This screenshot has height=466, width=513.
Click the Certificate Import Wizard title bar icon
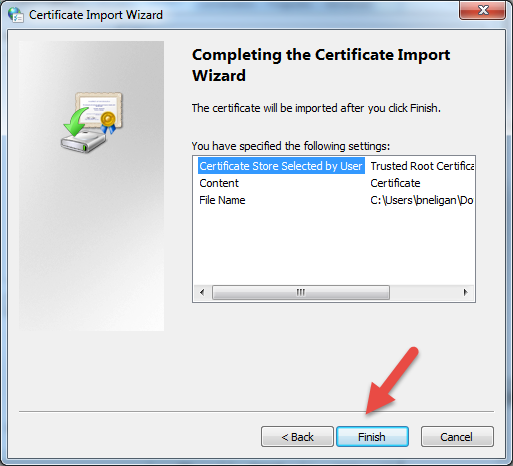pos(16,15)
